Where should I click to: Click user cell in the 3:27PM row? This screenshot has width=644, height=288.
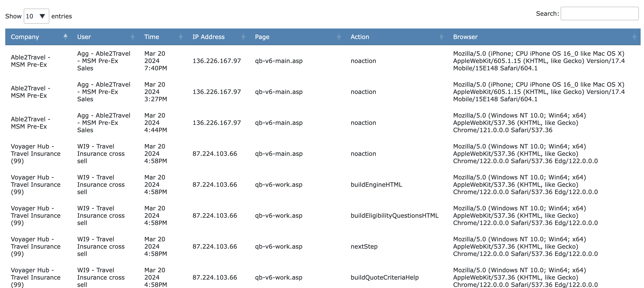[104, 92]
